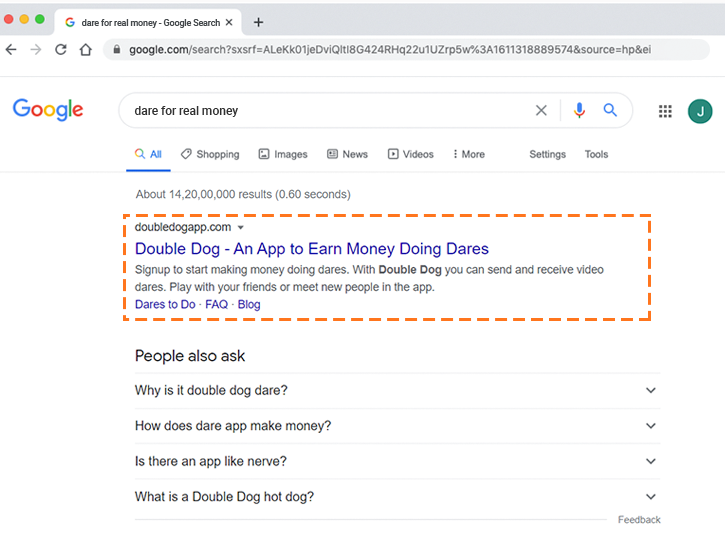725x552 pixels.
Task: Open the More search options menu
Action: click(x=469, y=154)
